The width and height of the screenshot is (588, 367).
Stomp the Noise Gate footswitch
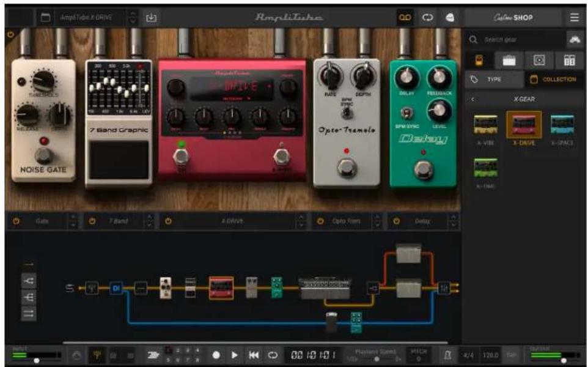(43, 155)
